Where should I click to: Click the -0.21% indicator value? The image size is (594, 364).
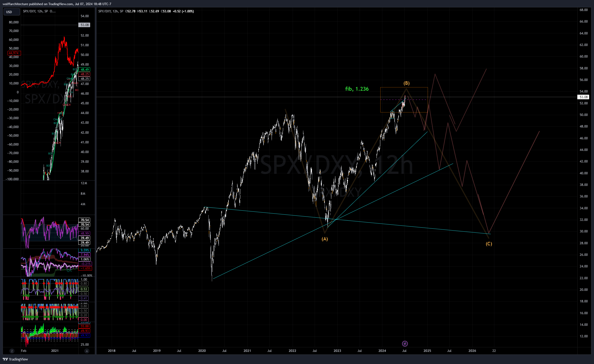[x=85, y=264]
